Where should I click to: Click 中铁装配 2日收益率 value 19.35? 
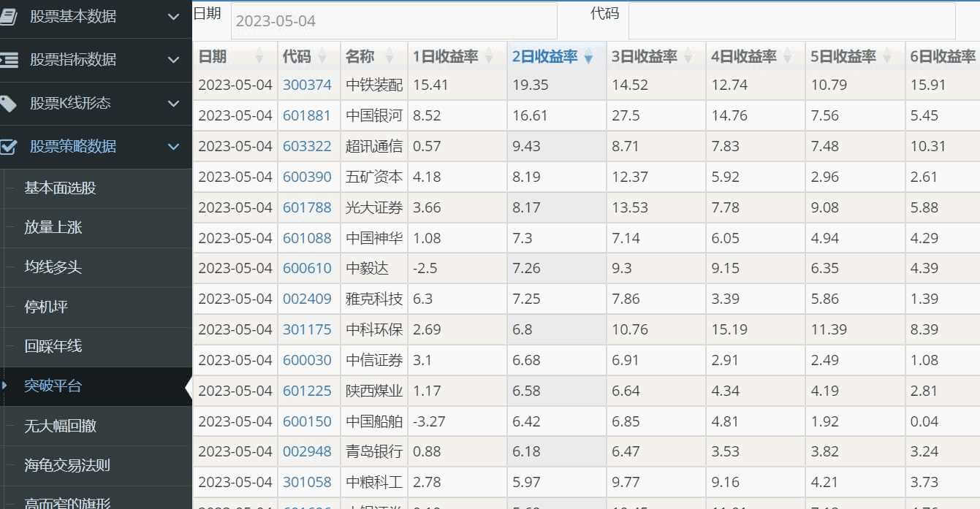tap(530, 85)
